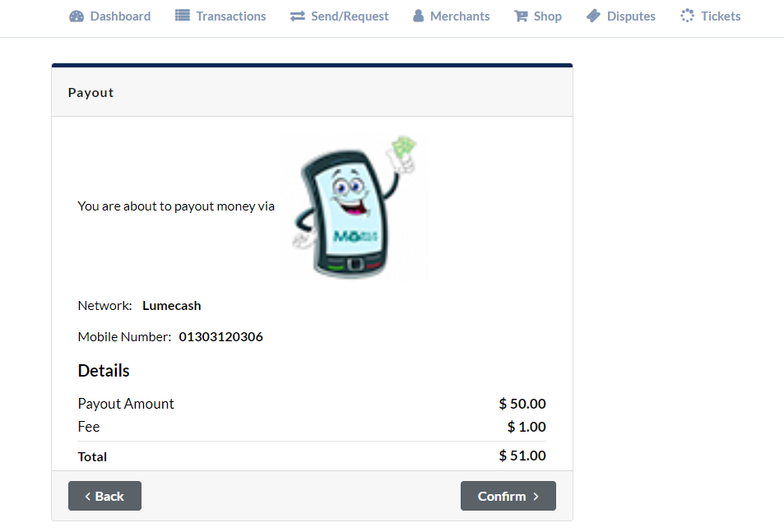Navigate to the Merchants menu label
The width and height of the screenshot is (784, 532).
click(460, 16)
